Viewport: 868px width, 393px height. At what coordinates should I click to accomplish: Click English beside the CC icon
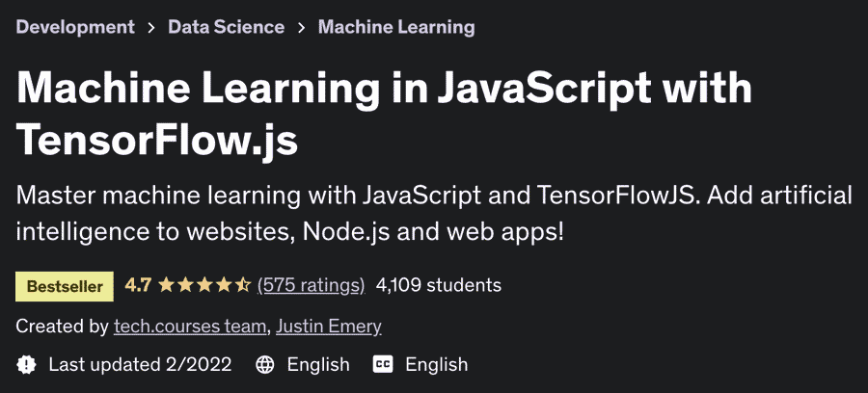click(x=436, y=364)
